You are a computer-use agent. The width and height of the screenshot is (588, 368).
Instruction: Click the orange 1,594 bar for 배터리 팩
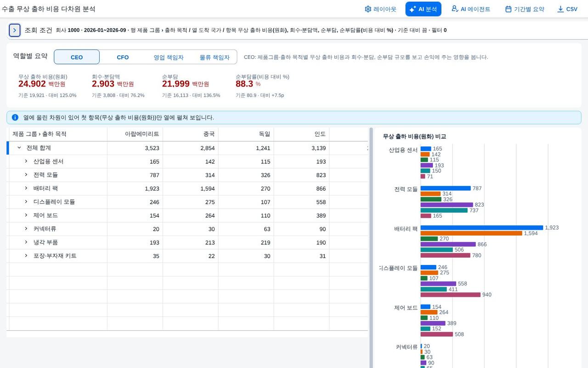point(471,233)
